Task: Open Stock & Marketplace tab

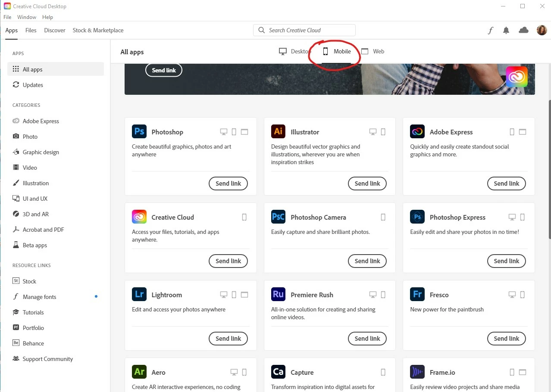Action: [x=98, y=30]
